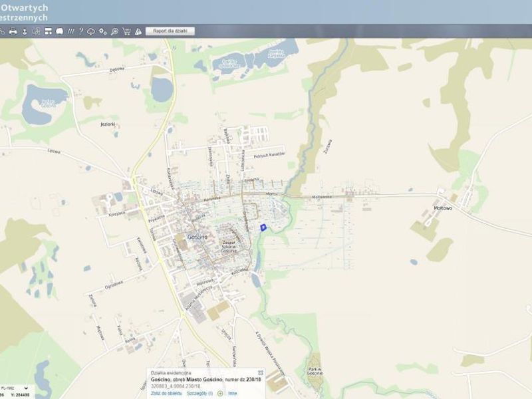Click the 'Zbliż do obiektu' link
Image resolution: width=532 pixels, height=399 pixels.
click(x=166, y=394)
